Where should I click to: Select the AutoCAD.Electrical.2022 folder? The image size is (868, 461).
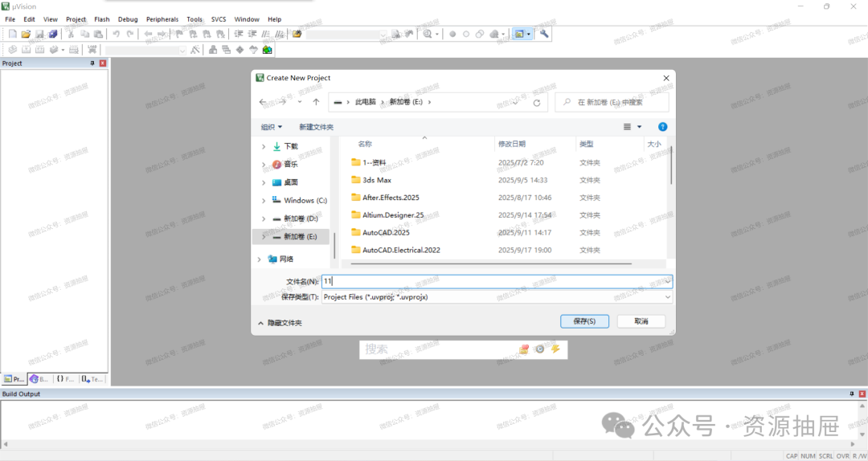(401, 250)
